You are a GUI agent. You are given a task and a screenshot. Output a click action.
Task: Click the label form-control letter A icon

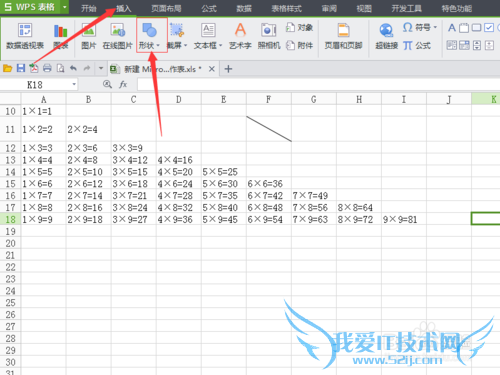(x=452, y=28)
